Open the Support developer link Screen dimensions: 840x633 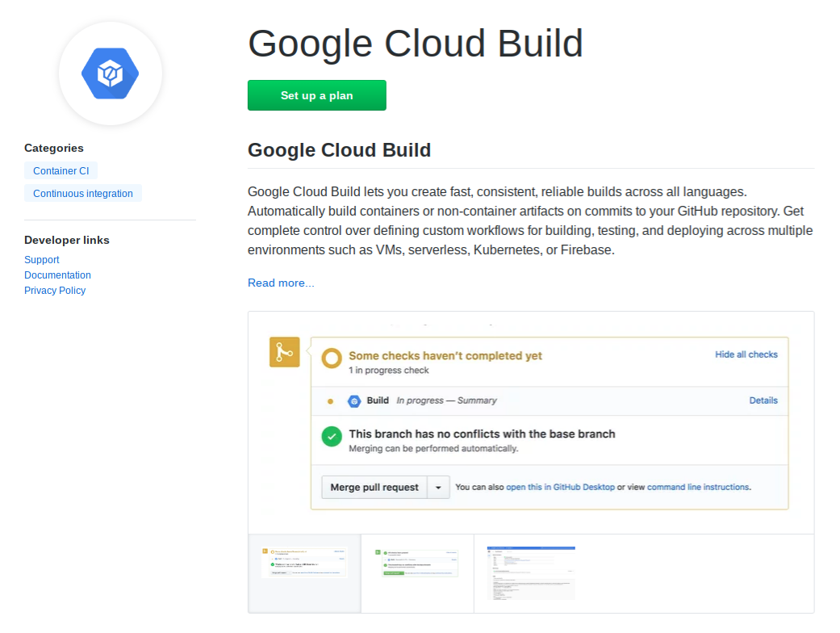pos(42,260)
